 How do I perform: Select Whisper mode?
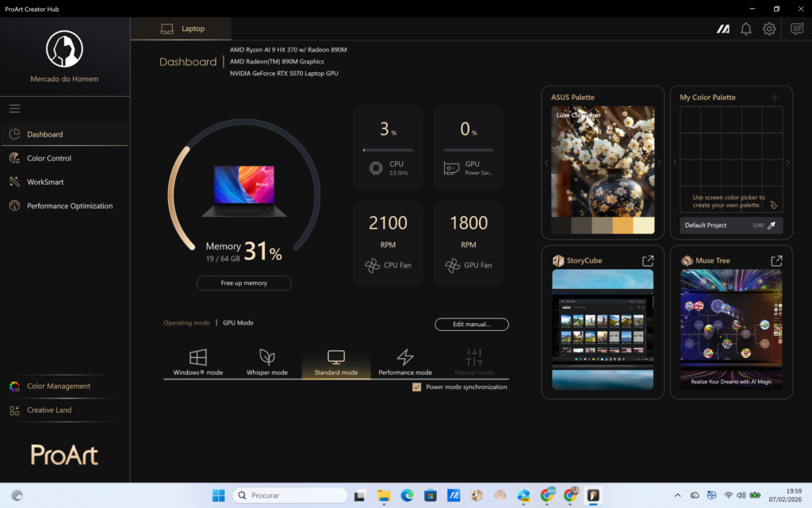point(267,361)
